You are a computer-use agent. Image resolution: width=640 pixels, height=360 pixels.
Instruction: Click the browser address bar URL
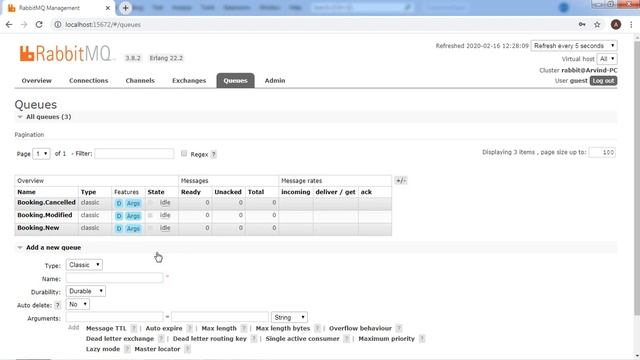103,24
